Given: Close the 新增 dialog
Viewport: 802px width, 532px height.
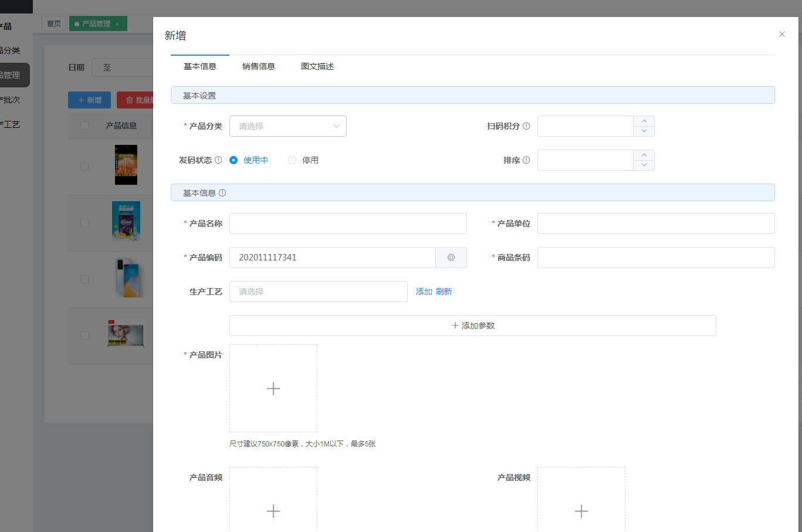Looking at the screenshot, I should pyautogui.click(x=782, y=34).
